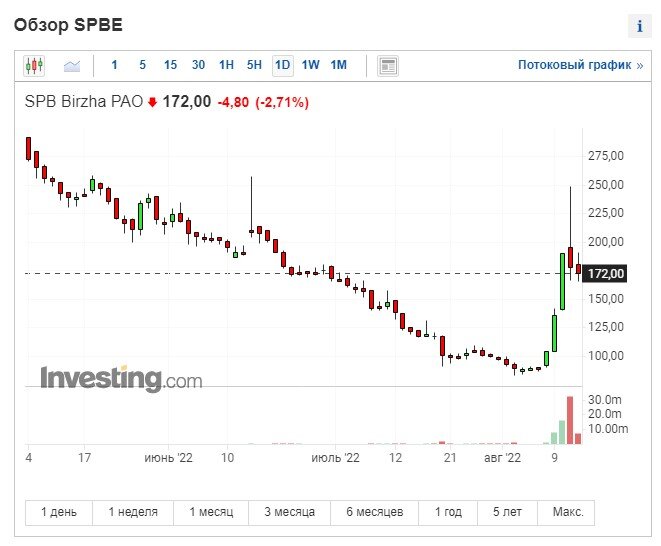This screenshot has height=546, width=661.
Task: Click the info icon beside Обзор SPBE
Action: pos(640,26)
